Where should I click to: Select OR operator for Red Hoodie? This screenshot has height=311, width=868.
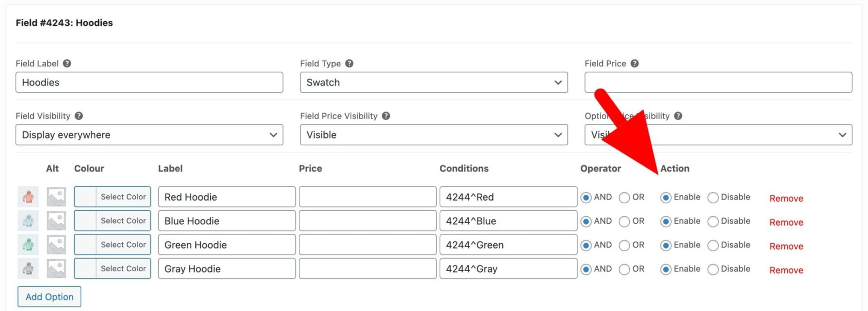pyautogui.click(x=624, y=198)
